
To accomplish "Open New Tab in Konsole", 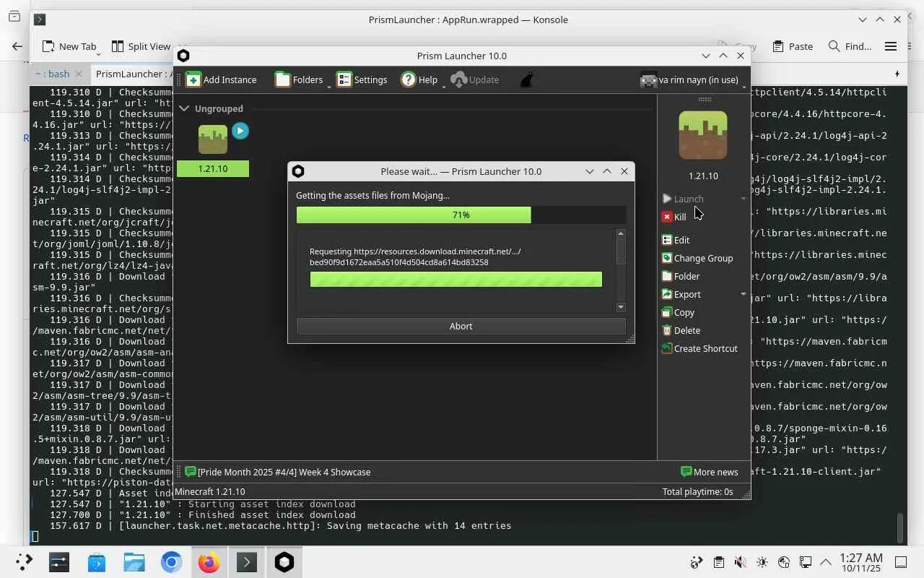I will (x=69, y=46).
